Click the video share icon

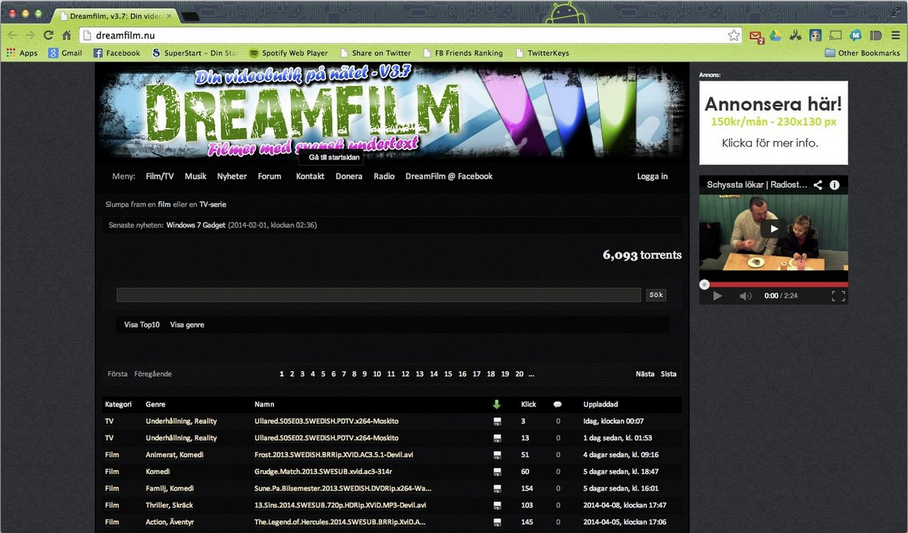coord(818,185)
